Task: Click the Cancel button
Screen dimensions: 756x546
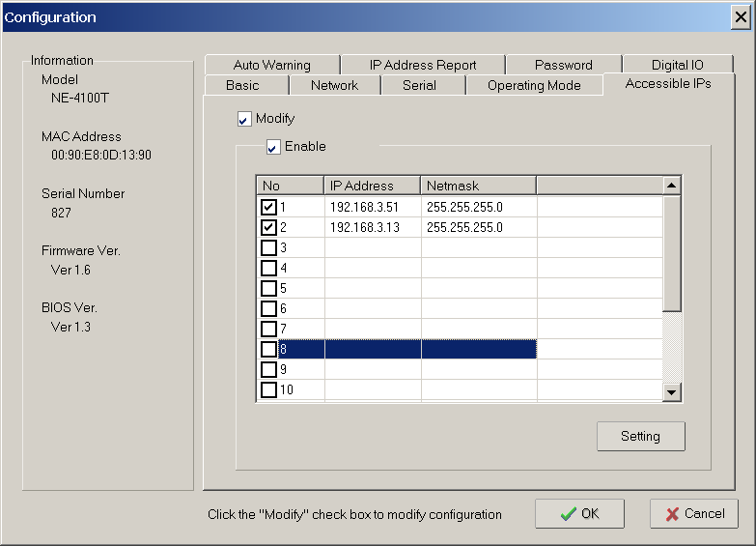Action: click(694, 514)
